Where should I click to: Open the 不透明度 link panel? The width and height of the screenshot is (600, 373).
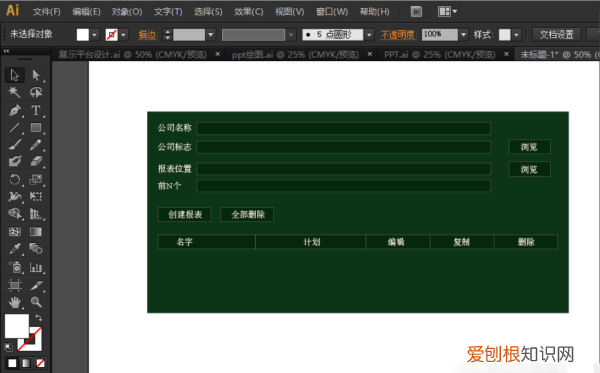click(398, 35)
